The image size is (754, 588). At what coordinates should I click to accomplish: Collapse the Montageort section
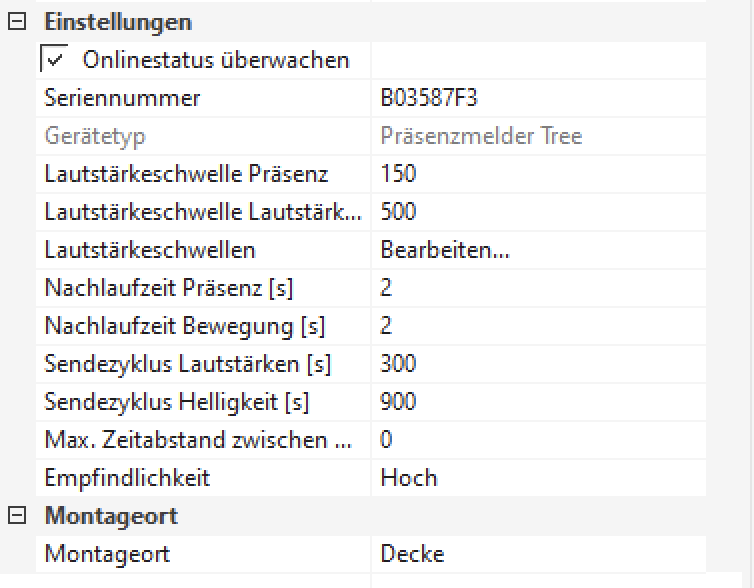coord(16,516)
